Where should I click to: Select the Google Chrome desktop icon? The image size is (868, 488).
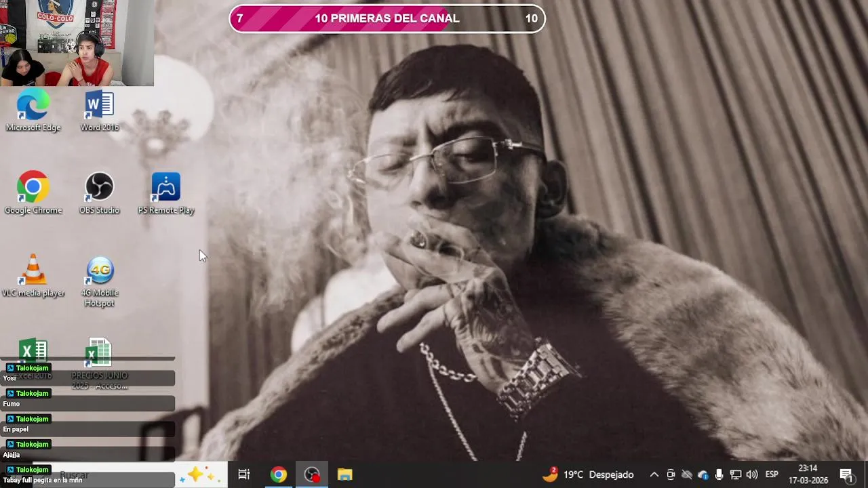(x=33, y=195)
